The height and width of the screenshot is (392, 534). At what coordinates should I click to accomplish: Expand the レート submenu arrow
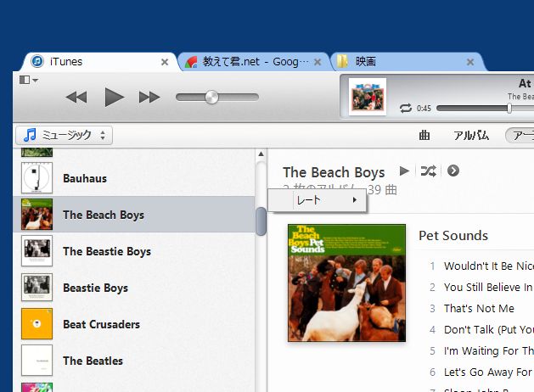(355, 200)
